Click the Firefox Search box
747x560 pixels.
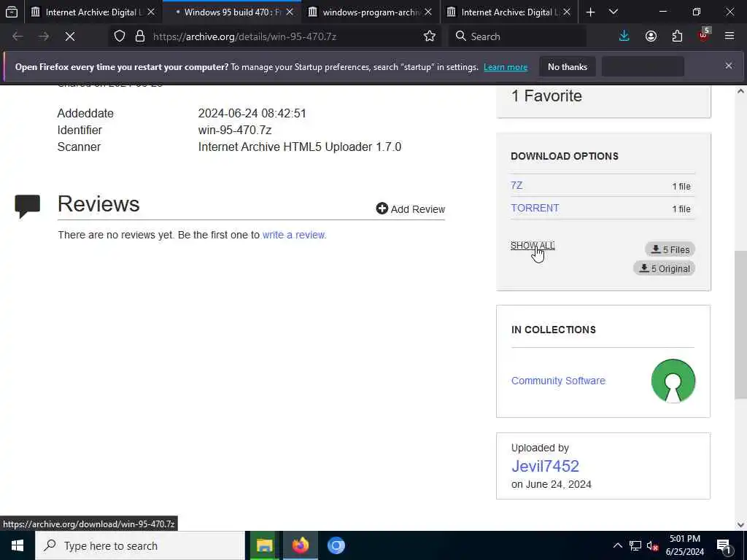(x=517, y=36)
